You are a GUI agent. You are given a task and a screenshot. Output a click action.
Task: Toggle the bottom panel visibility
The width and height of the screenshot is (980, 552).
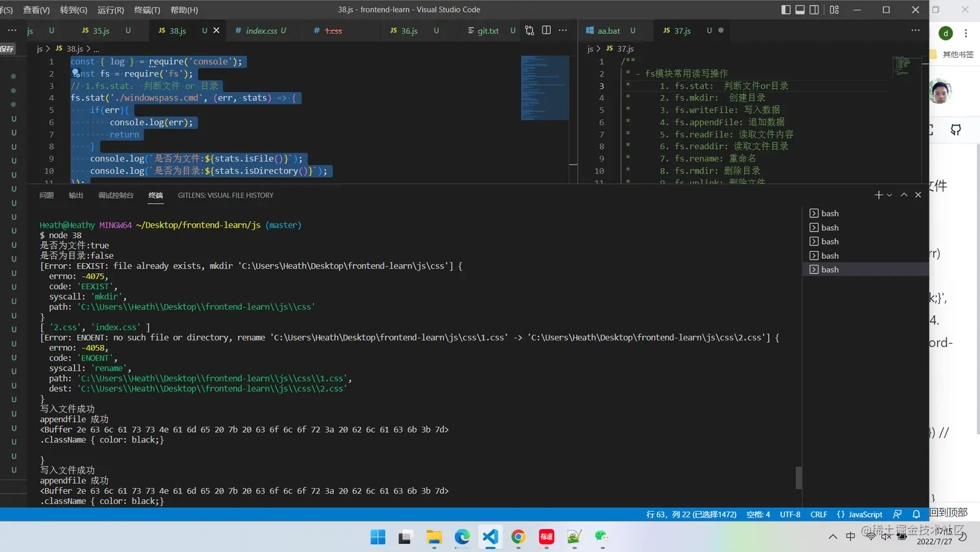[x=800, y=10]
